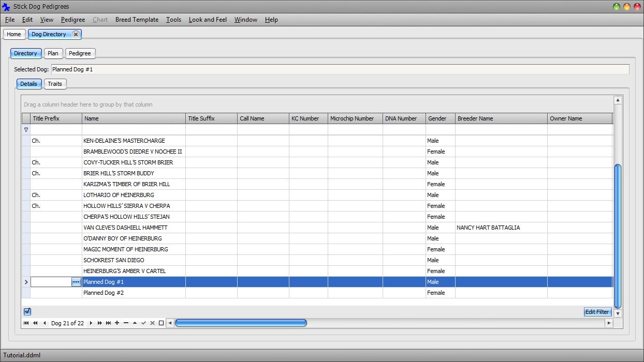Delete the current dog record

coord(126,323)
